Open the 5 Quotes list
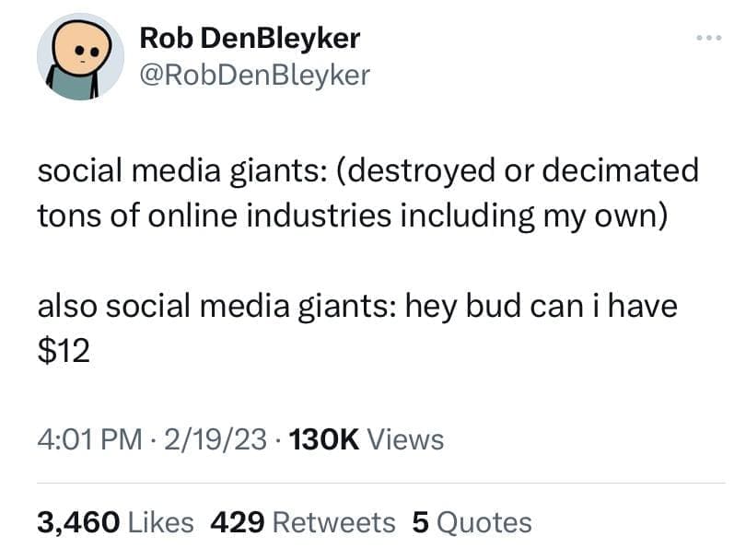Image resolution: width=746 pixels, height=560 pixels. pyautogui.click(x=472, y=522)
